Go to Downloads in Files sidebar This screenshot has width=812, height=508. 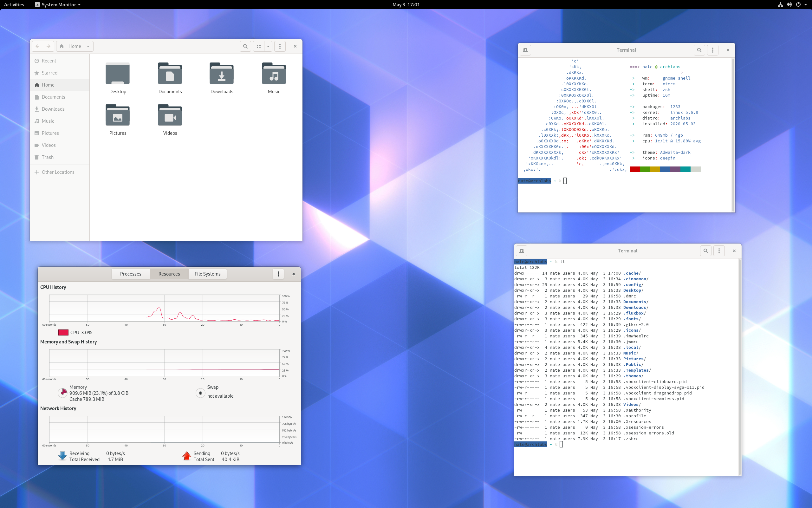coord(60,109)
